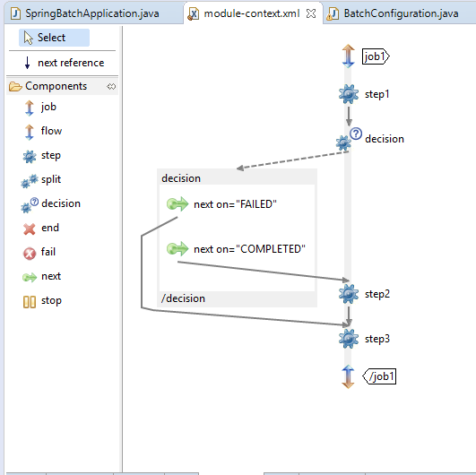Select the job1 opening tag label
This screenshot has width=476, height=475.
[x=376, y=56]
